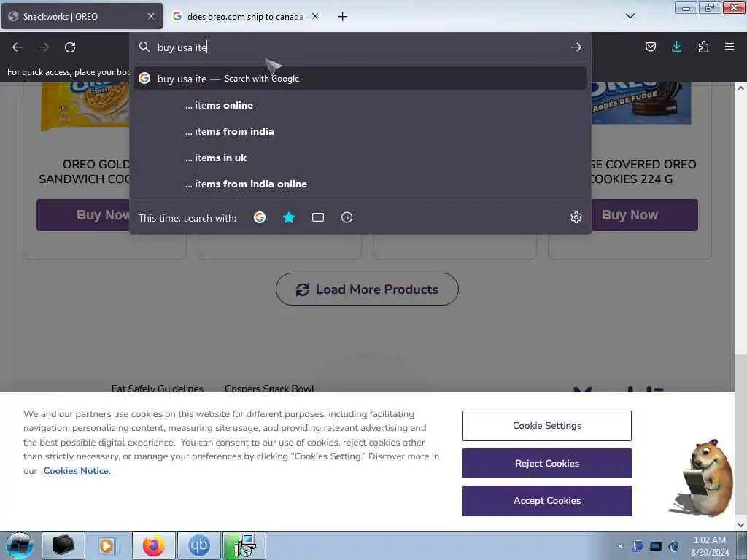This screenshot has height=560, width=747.
Task: Choose the 'items from india' suggestion
Action: 360,131
